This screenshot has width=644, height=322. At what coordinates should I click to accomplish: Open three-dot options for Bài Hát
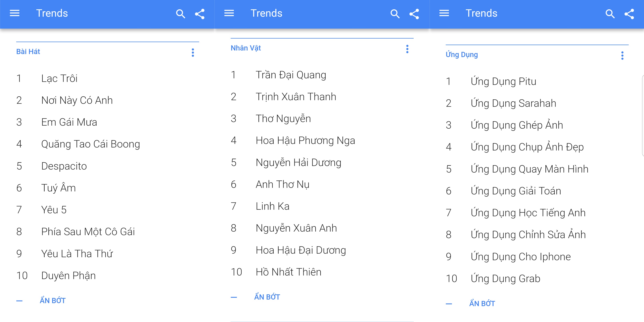(x=193, y=52)
